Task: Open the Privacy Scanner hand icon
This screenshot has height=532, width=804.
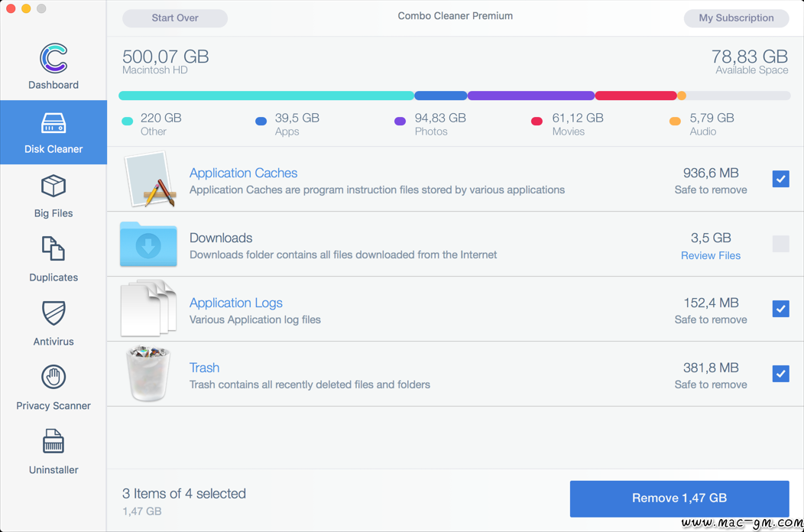Action: [53, 377]
